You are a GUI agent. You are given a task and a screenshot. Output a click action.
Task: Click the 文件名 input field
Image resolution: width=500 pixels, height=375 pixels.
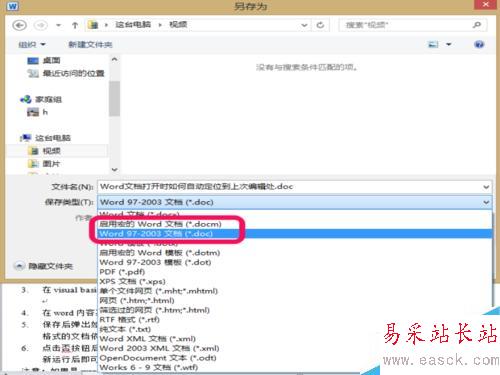coord(289,186)
